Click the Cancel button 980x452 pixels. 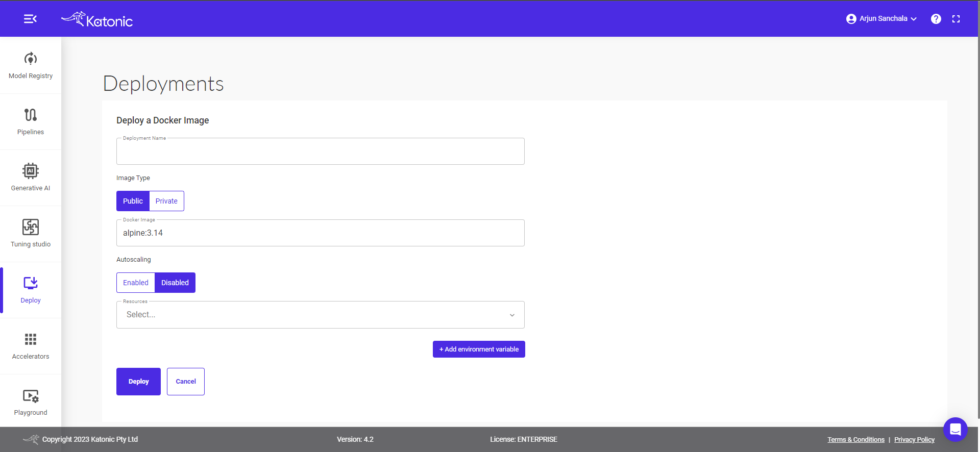tap(186, 382)
